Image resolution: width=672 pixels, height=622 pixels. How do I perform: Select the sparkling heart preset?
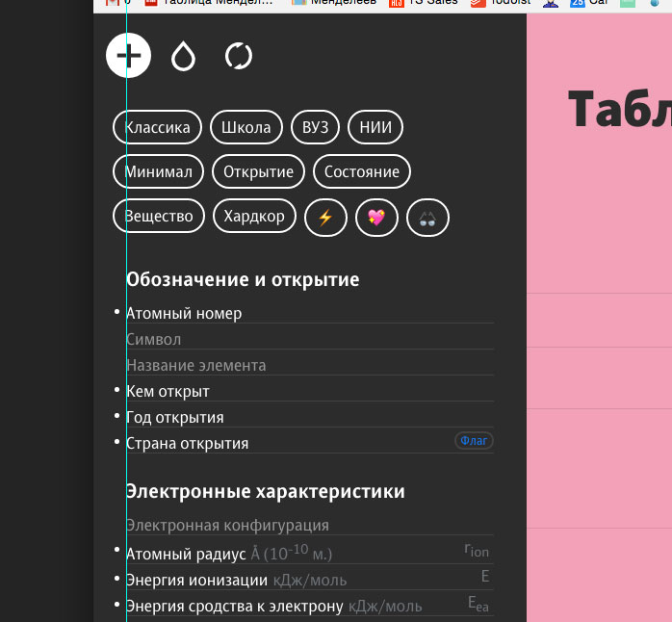pos(376,217)
